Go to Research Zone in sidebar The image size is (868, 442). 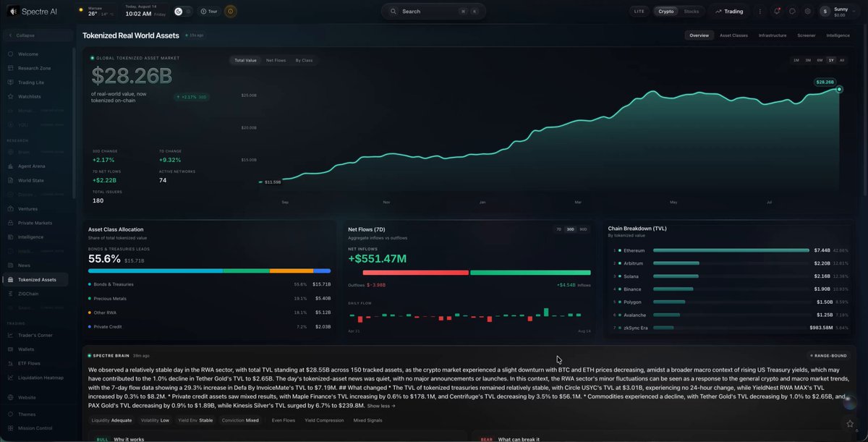(34, 68)
